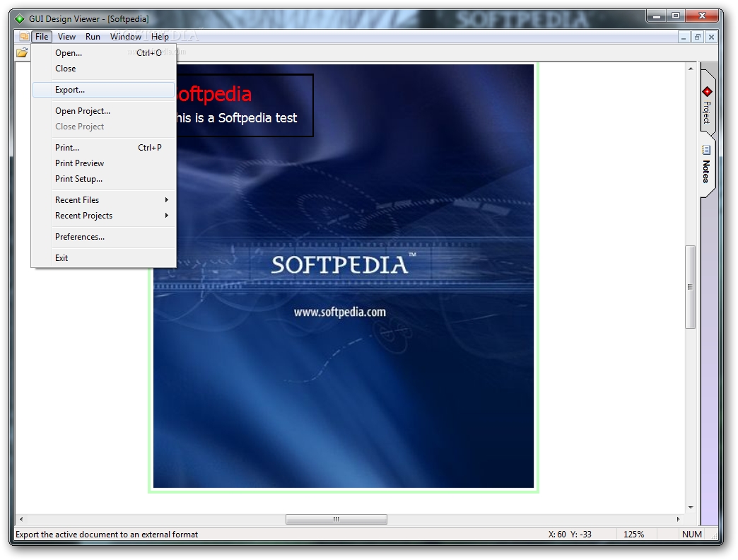738x560 pixels.
Task: Select Export... menu entry
Action: click(103, 89)
